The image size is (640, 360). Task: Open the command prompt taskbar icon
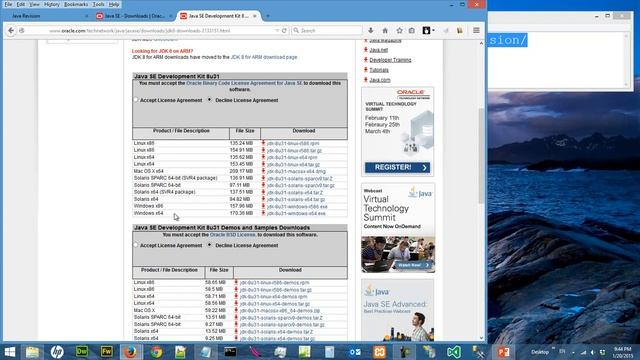point(230,352)
